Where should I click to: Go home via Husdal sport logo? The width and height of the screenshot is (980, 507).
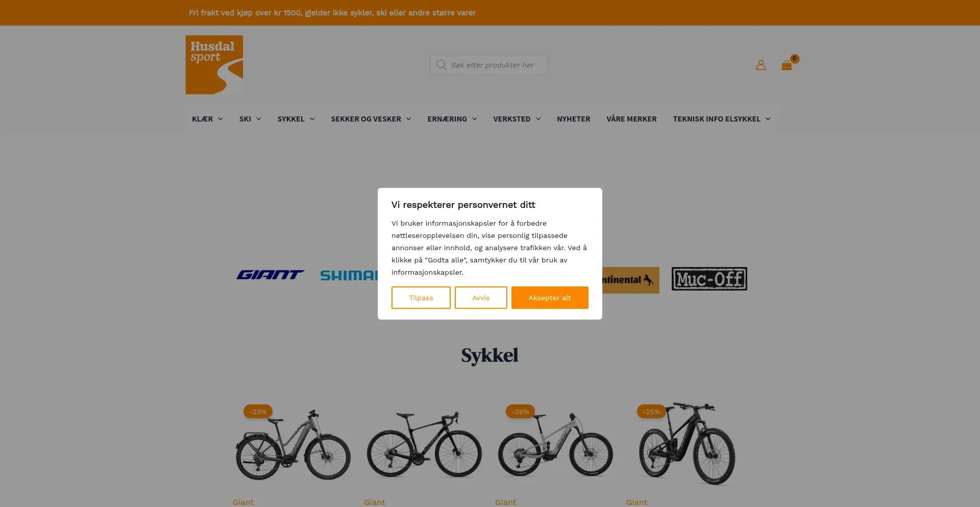[x=214, y=65]
